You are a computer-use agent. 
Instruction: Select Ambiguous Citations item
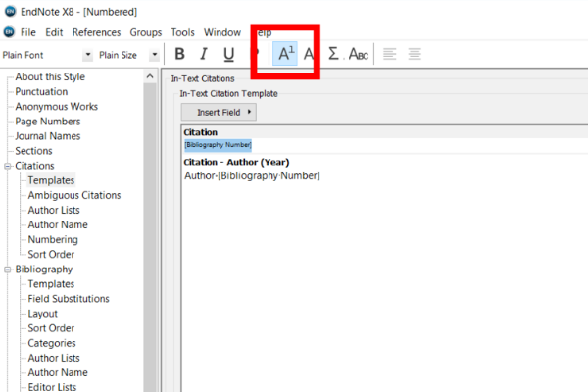(x=74, y=195)
